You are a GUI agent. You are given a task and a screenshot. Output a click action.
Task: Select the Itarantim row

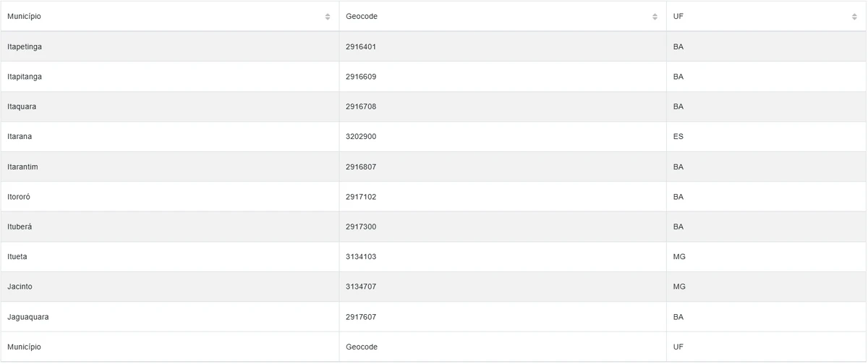[x=22, y=167]
